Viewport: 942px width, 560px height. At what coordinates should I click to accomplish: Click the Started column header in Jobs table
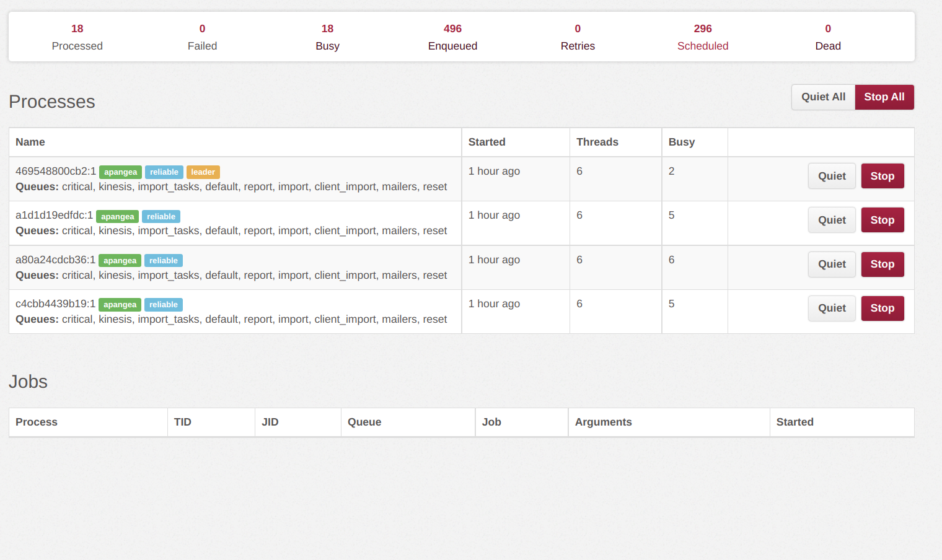pyautogui.click(x=795, y=422)
